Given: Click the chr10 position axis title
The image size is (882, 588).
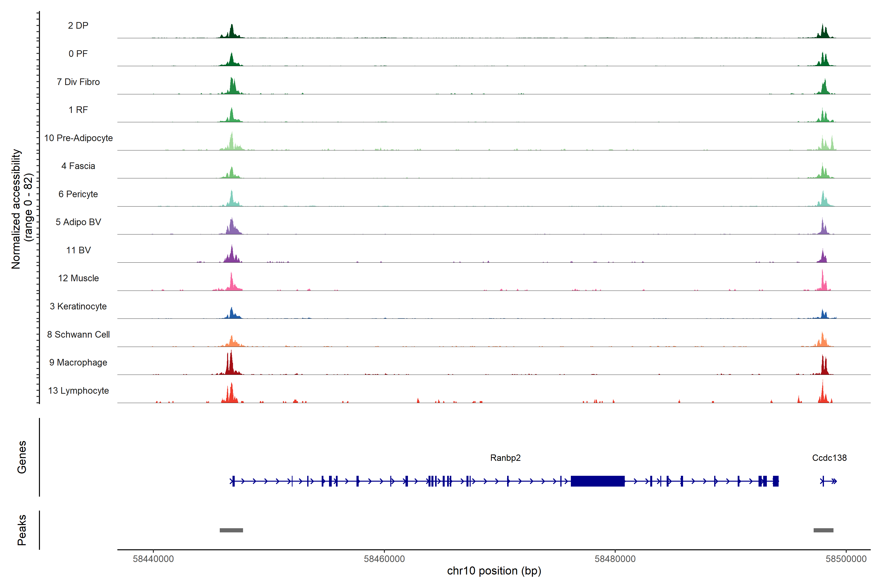Looking at the screenshot, I should pyautogui.click(x=494, y=571).
